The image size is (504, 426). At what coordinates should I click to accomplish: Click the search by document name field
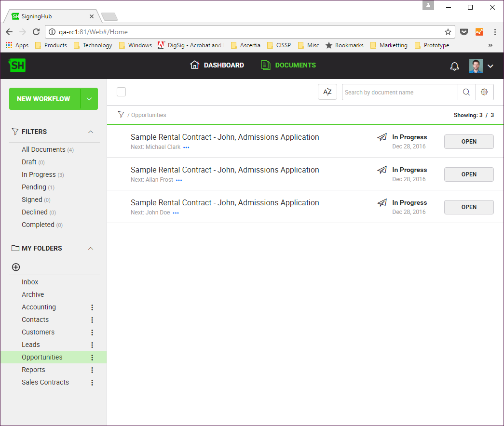pyautogui.click(x=399, y=92)
